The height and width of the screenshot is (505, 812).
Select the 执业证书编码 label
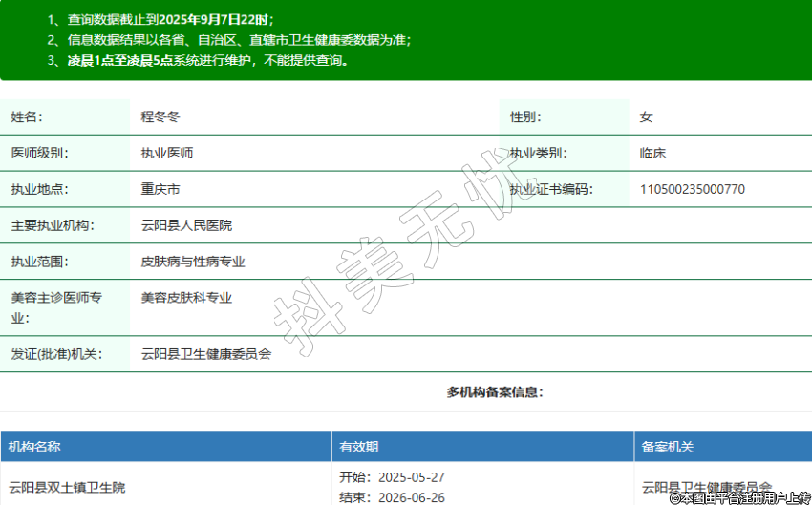(x=550, y=189)
